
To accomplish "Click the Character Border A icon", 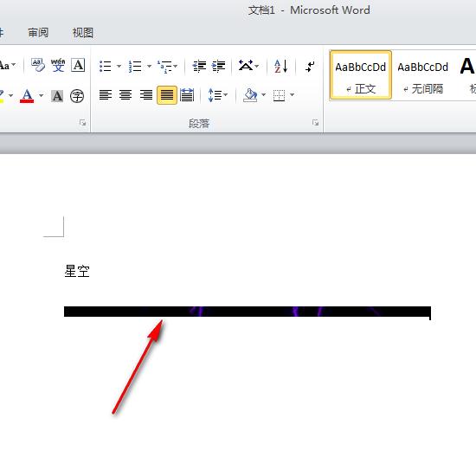I will tap(78, 65).
